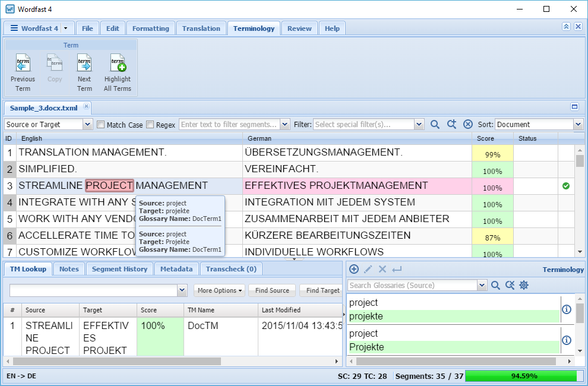Open the Wordfast 4 hamburger menu

click(x=14, y=28)
